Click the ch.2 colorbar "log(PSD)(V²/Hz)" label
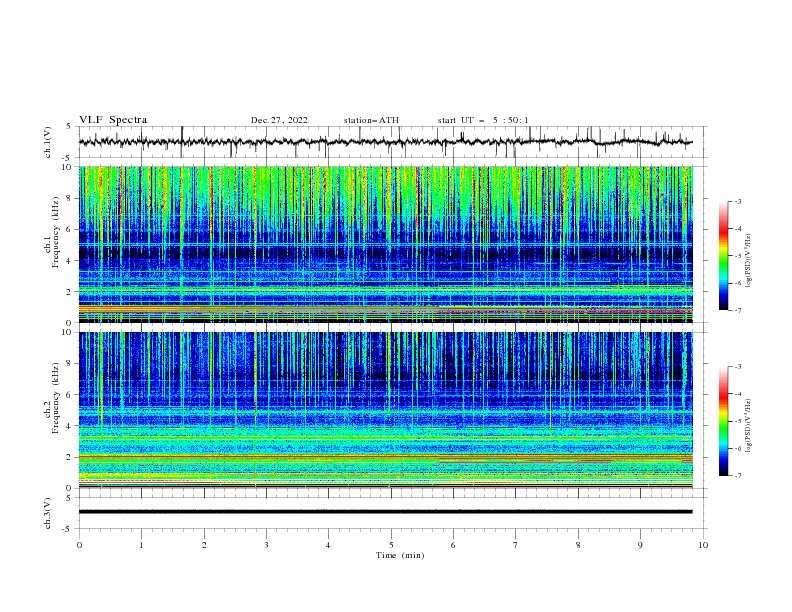The image size is (792, 612). pos(749,426)
